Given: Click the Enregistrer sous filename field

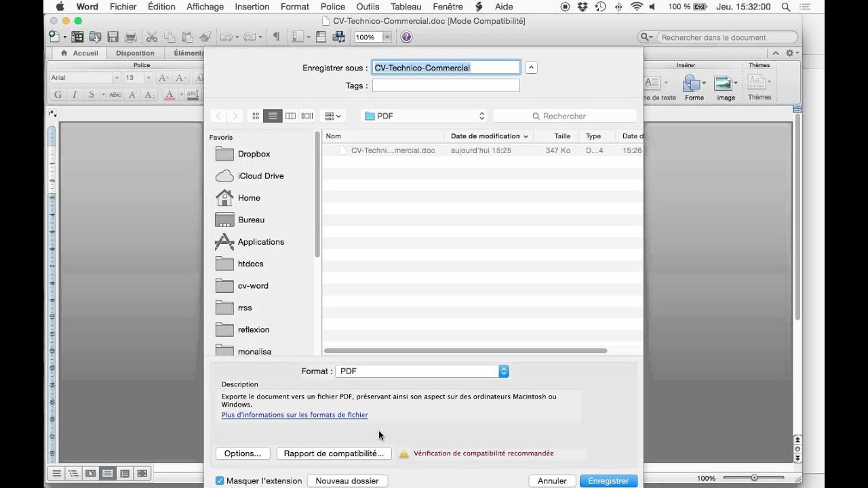Looking at the screenshot, I should [446, 68].
